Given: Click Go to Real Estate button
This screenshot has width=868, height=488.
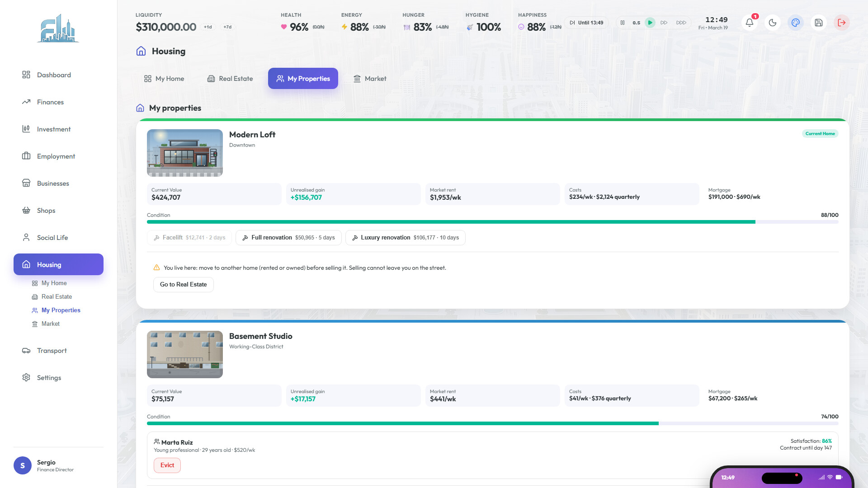Looking at the screenshot, I should (184, 285).
